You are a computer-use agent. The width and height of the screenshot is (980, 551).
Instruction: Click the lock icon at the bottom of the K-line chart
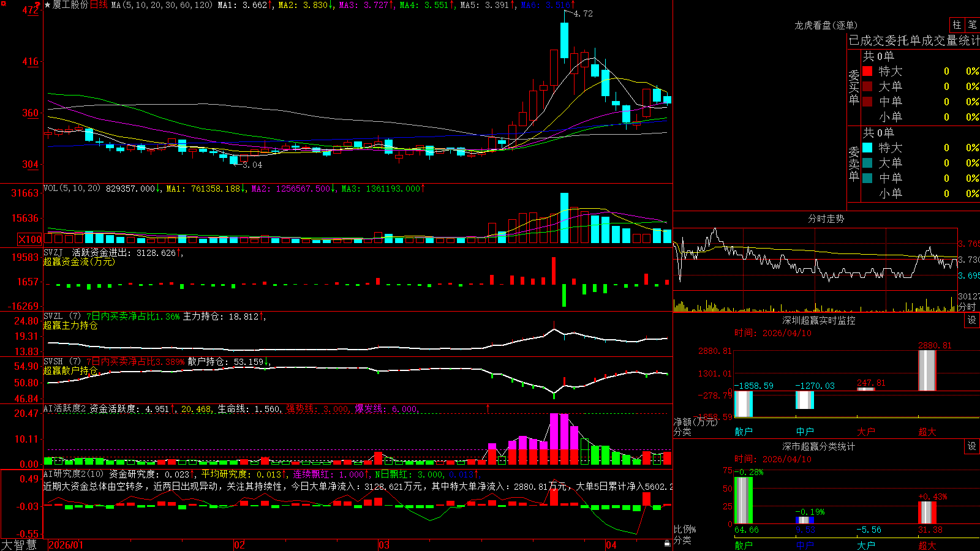[x=667, y=543]
